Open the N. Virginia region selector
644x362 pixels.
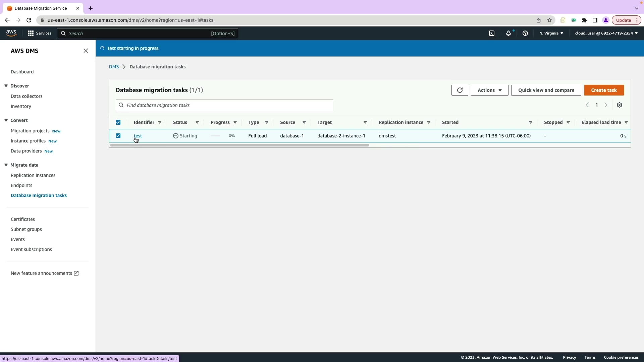tap(551, 33)
